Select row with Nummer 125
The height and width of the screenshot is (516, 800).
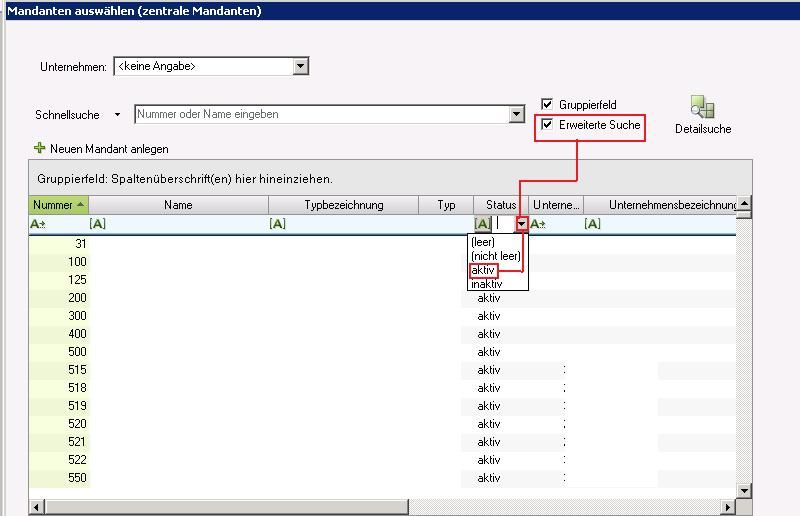coord(382,280)
